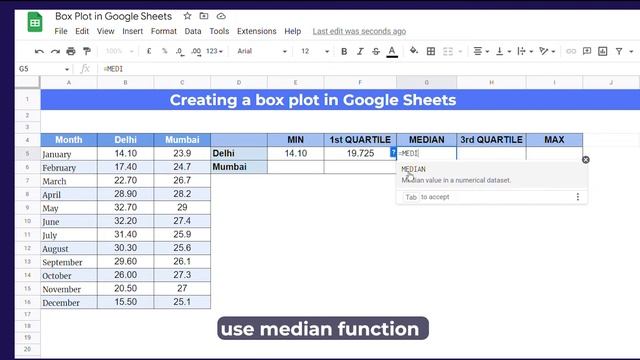Open 'Last edit was seconds ago' link
640x360 pixels.
pos(359,31)
